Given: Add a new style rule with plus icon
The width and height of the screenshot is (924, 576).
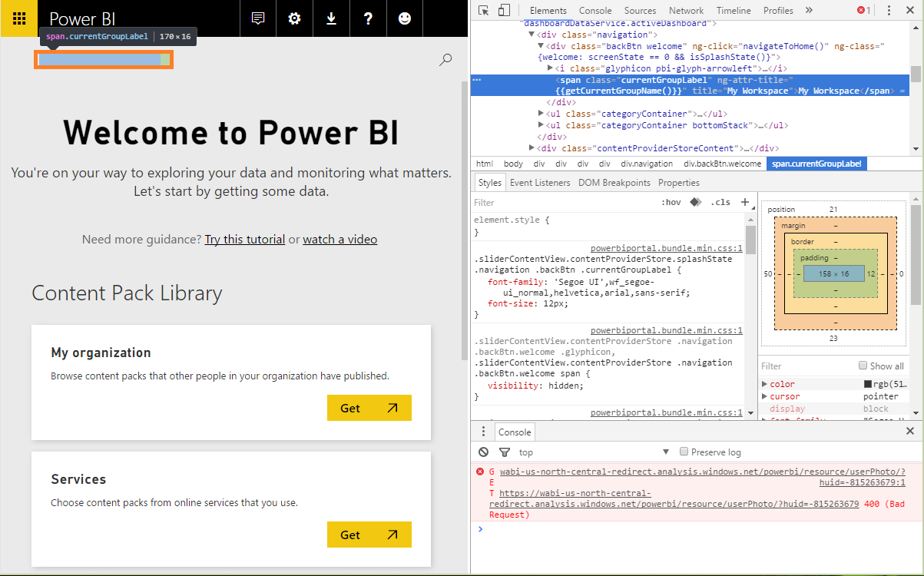Looking at the screenshot, I should (x=744, y=203).
